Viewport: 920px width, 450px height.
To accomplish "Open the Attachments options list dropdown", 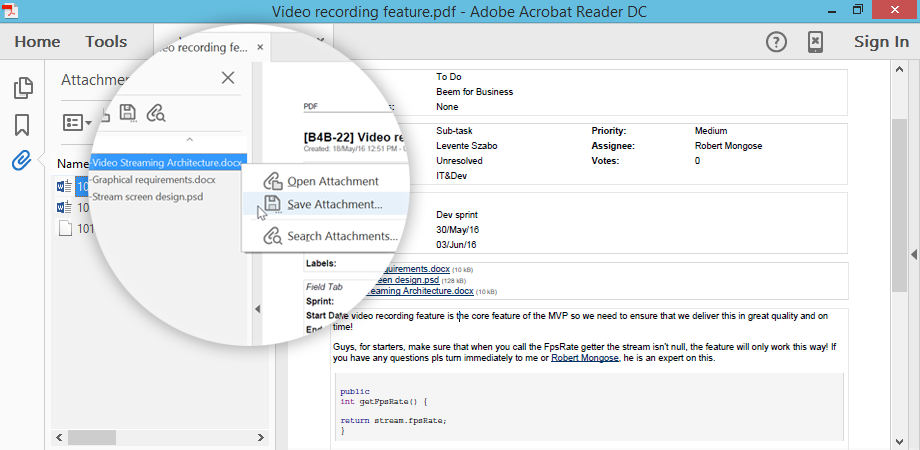I will 77,123.
